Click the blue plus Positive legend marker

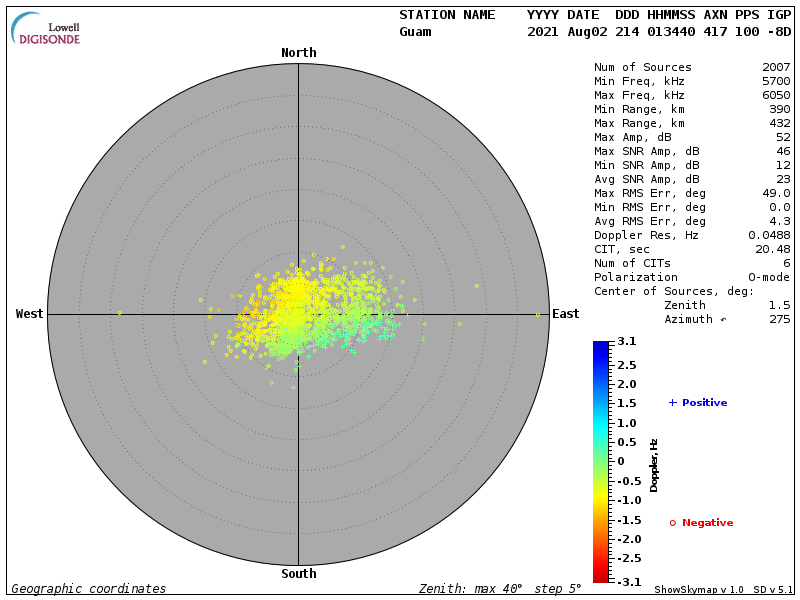click(672, 402)
